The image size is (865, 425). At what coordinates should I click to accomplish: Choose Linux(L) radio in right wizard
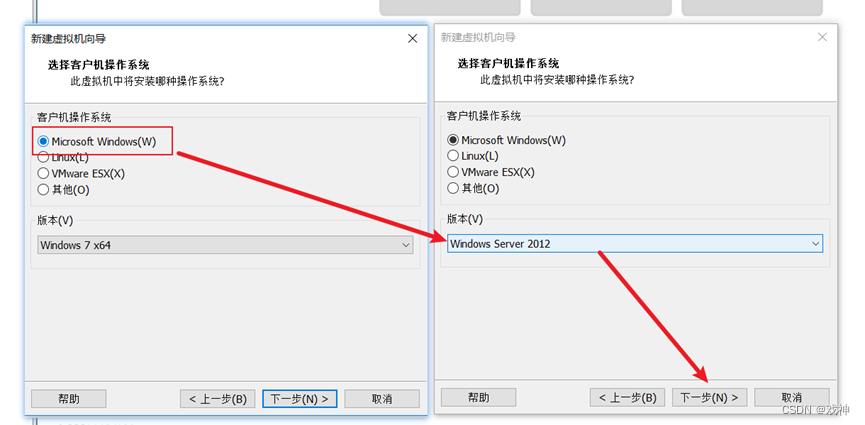(473, 156)
